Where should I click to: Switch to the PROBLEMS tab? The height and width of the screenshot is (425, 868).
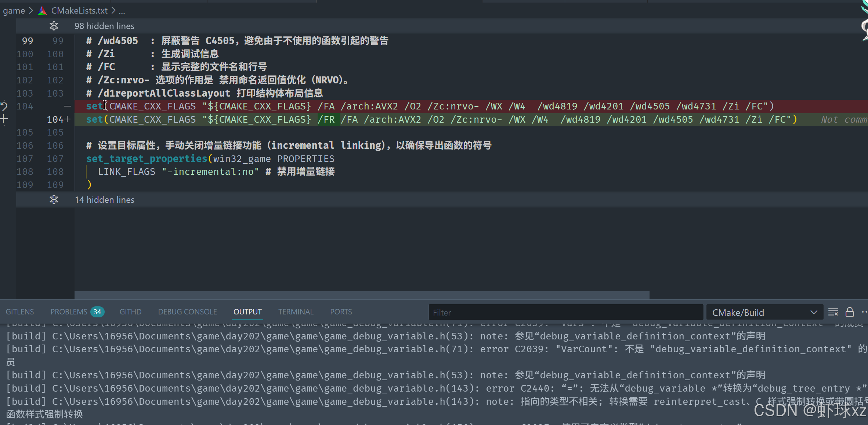[69, 312]
